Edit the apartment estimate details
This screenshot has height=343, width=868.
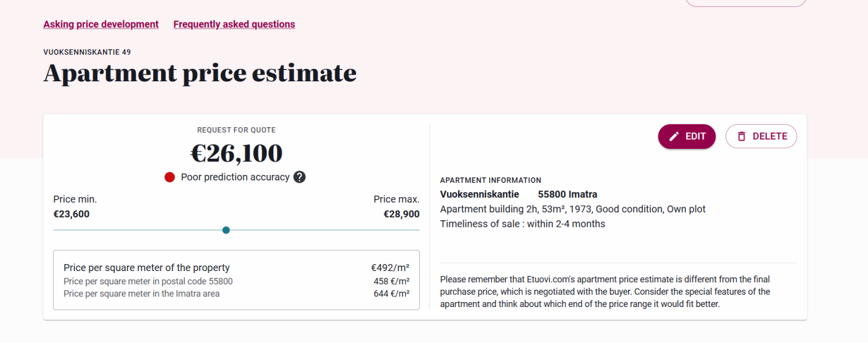tap(687, 136)
